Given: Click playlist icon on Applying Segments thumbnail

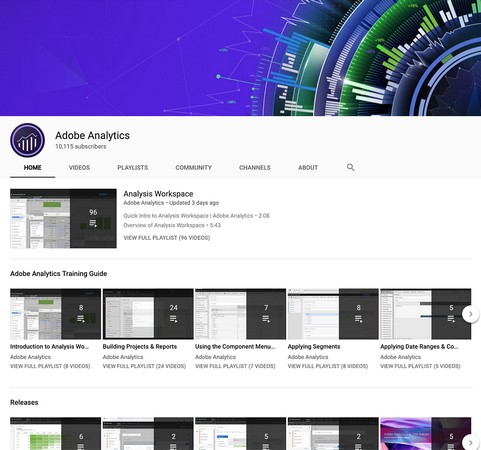Looking at the screenshot, I should tap(358, 319).
